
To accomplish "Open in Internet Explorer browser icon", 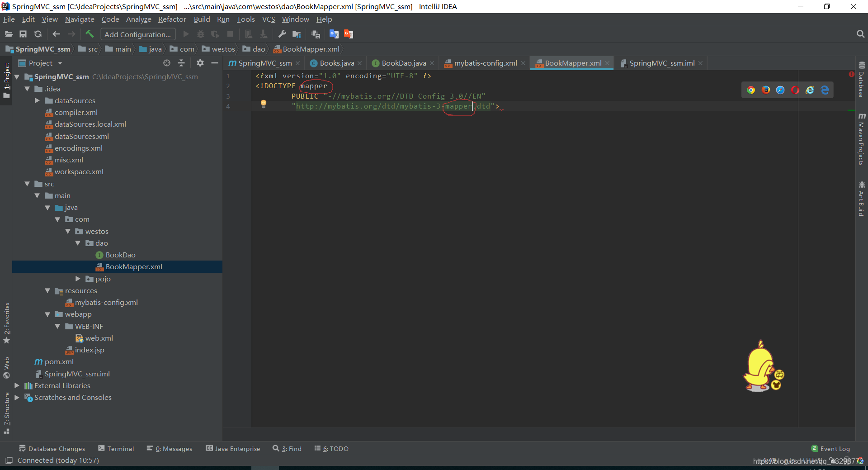I will click(x=810, y=90).
